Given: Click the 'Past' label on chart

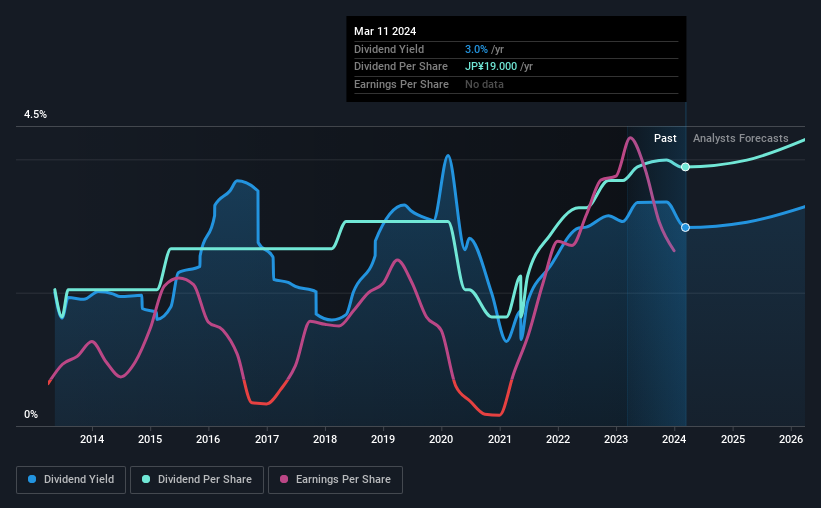Looking at the screenshot, I should point(665,138).
